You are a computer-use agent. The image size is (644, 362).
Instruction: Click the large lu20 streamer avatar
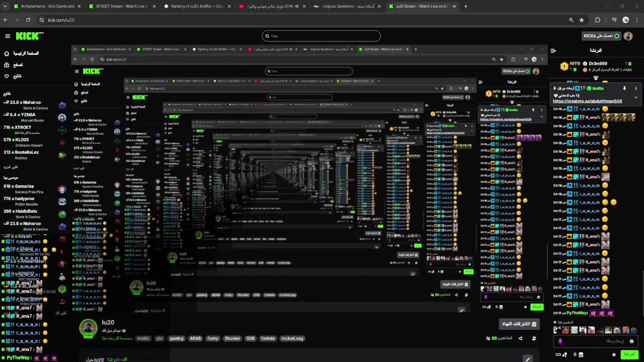[88, 328]
